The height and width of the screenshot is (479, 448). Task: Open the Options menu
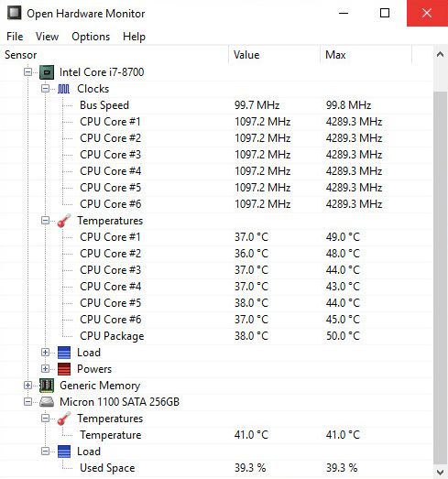coord(91,37)
